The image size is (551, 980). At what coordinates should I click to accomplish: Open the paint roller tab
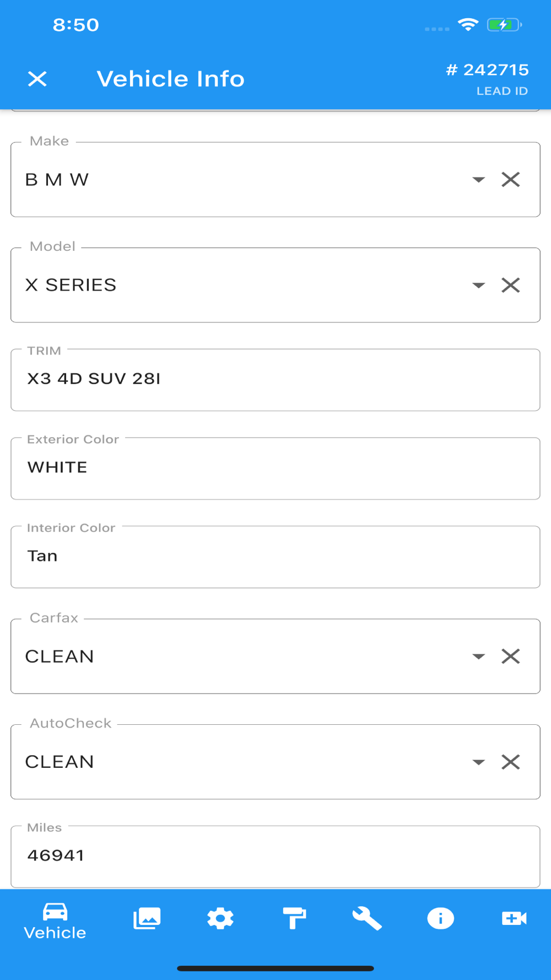coord(294,919)
